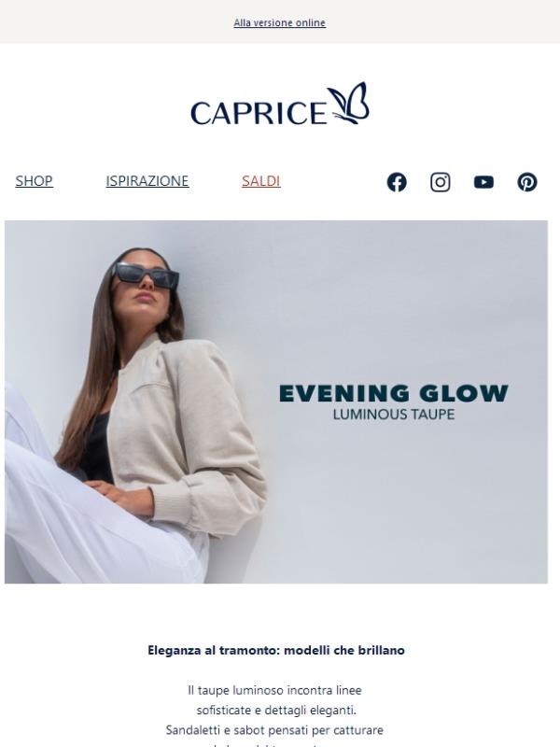The height and width of the screenshot is (747, 560).
Task: Click the 'Il taupe luminoso incontra linee' text
Action: pyautogui.click(x=274, y=690)
